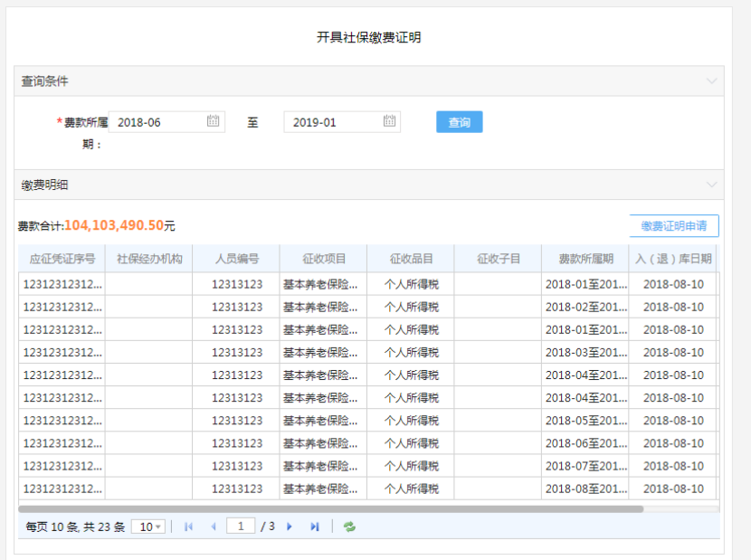Sort by 应征凭证序号 column header

click(62, 259)
